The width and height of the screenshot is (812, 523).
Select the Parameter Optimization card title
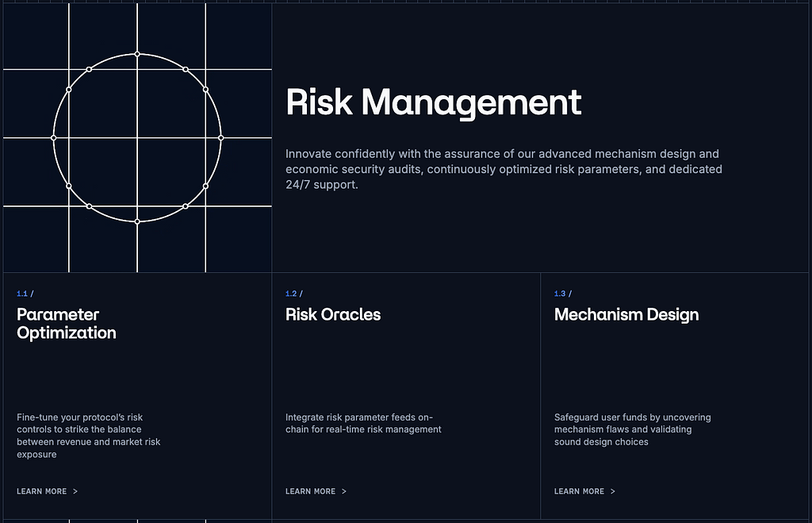(67, 324)
